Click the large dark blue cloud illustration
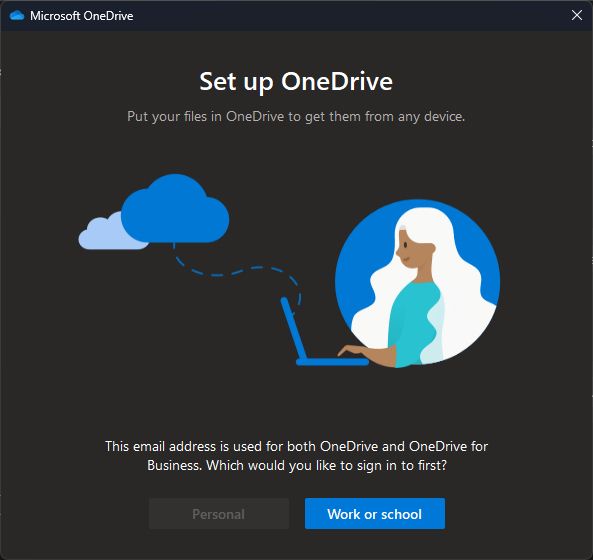This screenshot has height=560, width=593. 176,210
